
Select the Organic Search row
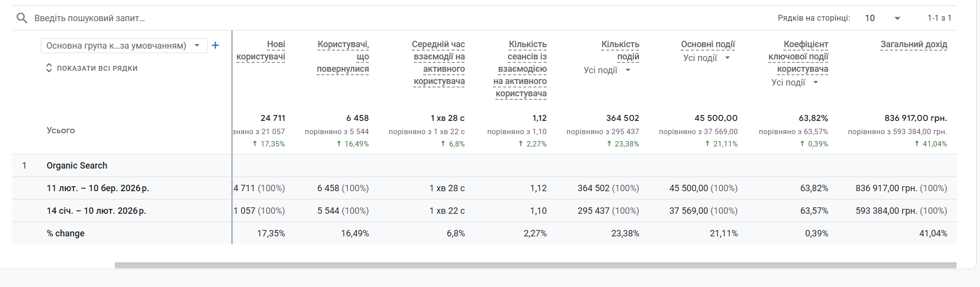tap(77, 166)
